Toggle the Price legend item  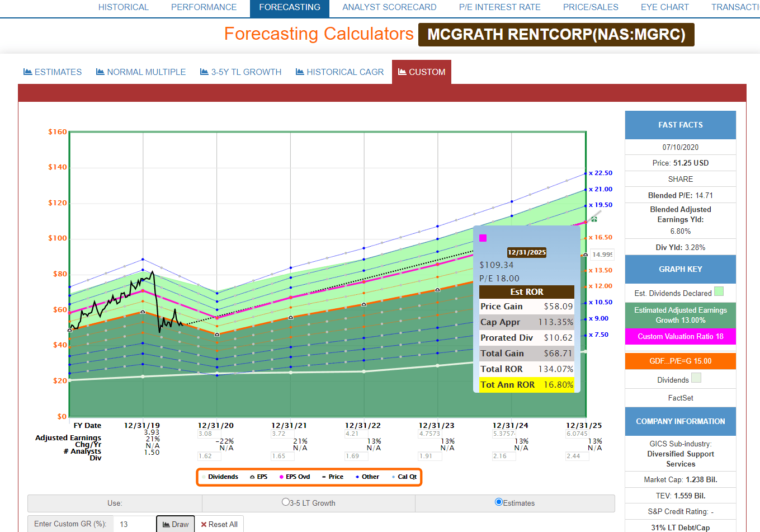[333, 477]
